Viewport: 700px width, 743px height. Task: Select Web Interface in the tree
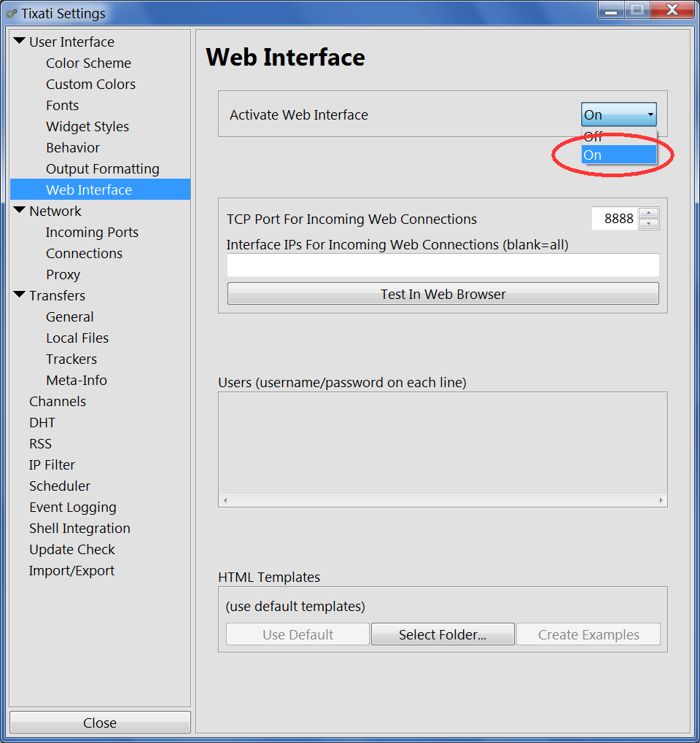[101, 190]
